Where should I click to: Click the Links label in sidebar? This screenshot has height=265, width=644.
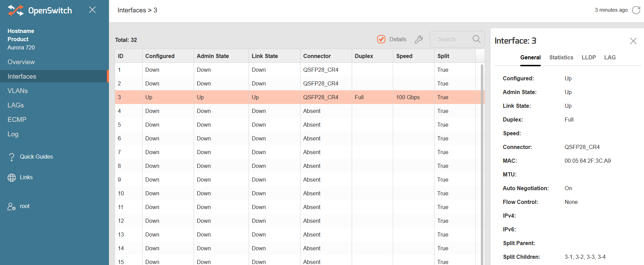tap(26, 177)
